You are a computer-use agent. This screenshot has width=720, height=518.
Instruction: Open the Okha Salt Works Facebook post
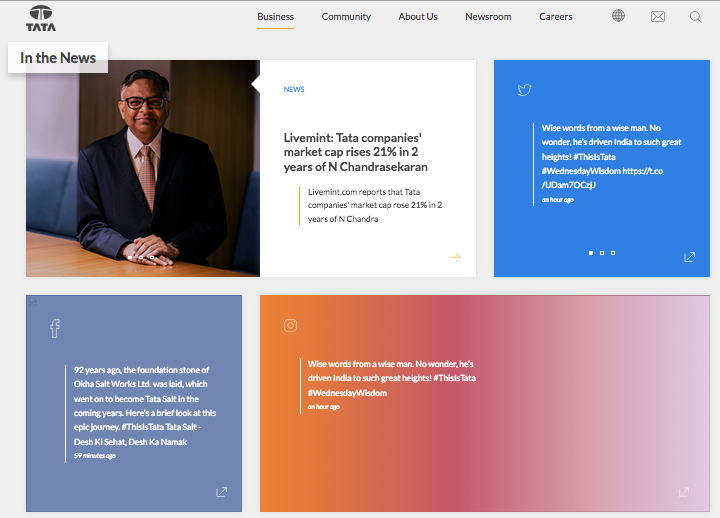click(x=145, y=405)
